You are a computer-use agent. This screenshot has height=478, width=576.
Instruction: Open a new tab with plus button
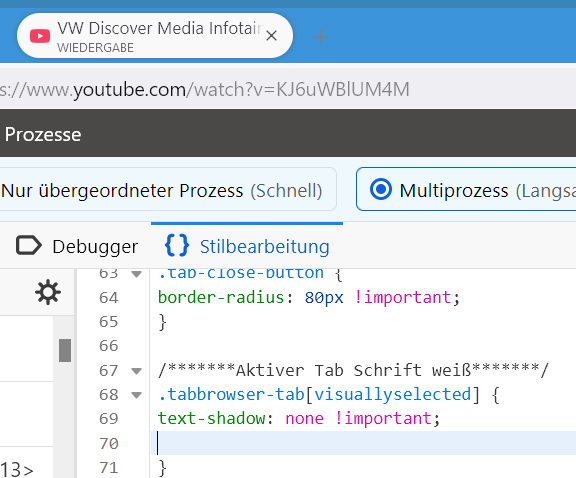coord(320,37)
